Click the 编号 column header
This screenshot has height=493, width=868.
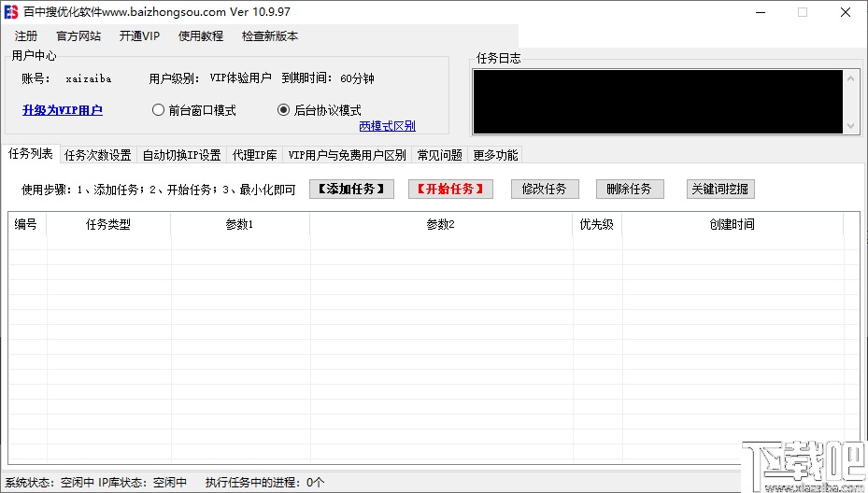tap(26, 224)
